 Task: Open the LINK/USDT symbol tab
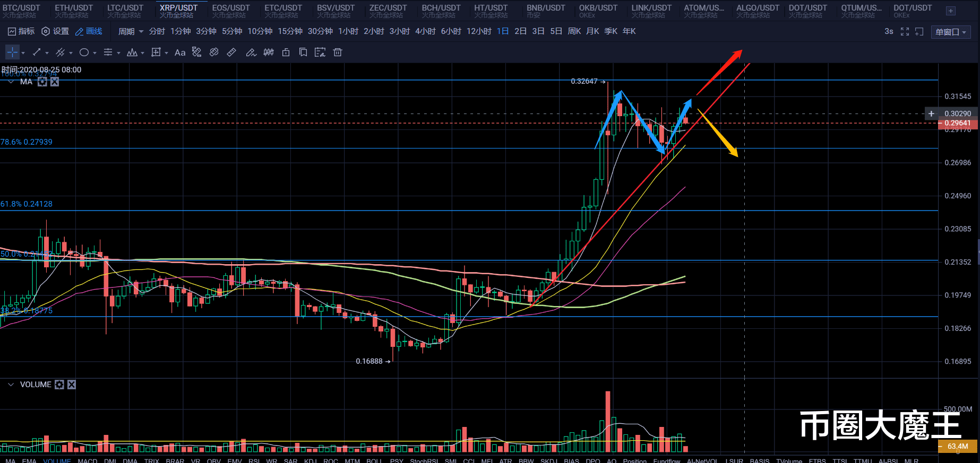(651, 11)
